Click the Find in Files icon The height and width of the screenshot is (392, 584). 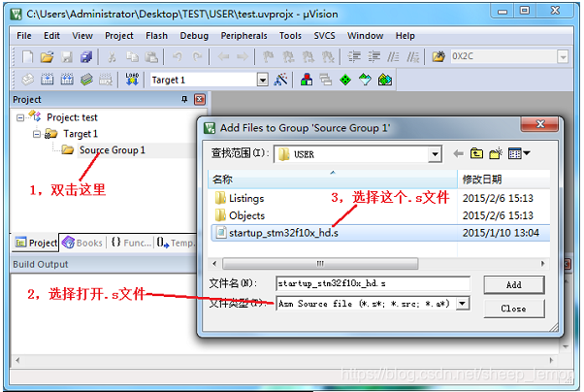coord(438,56)
